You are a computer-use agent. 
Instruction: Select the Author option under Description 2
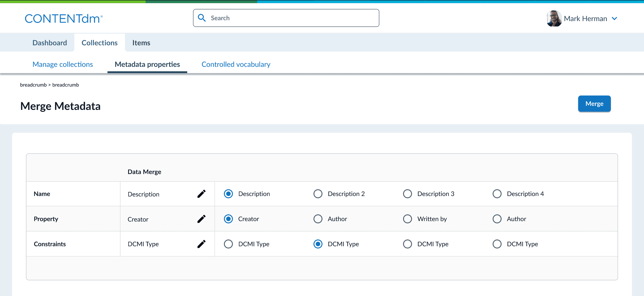point(318,219)
